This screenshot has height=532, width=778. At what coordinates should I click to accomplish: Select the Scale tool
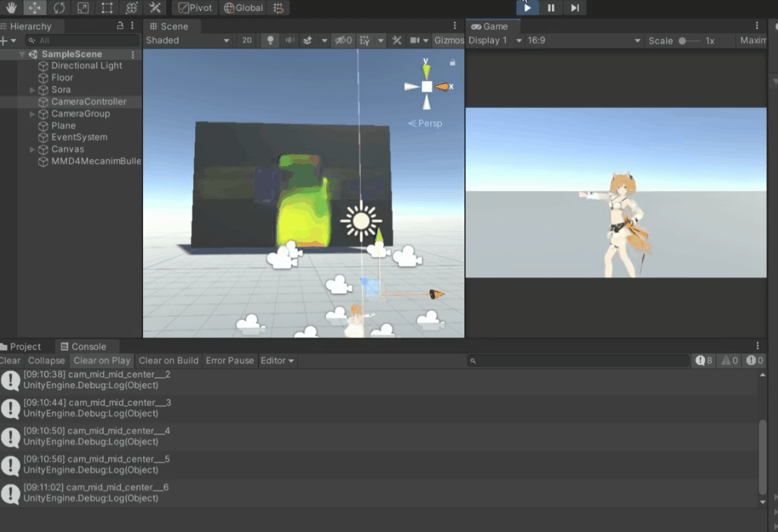pos(83,8)
